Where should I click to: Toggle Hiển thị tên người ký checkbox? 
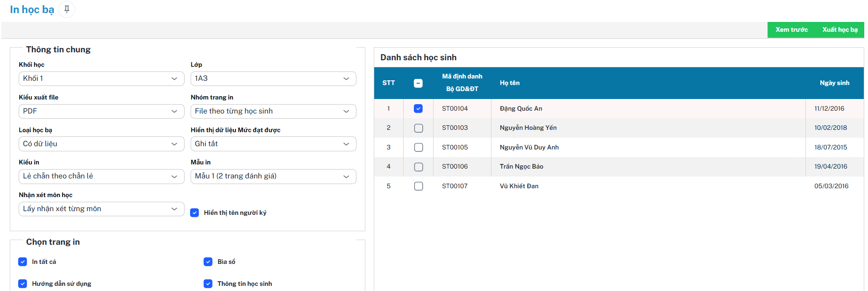[195, 213]
